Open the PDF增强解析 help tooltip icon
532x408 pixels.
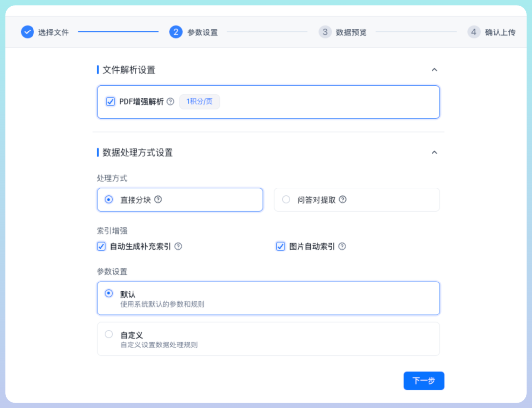170,101
